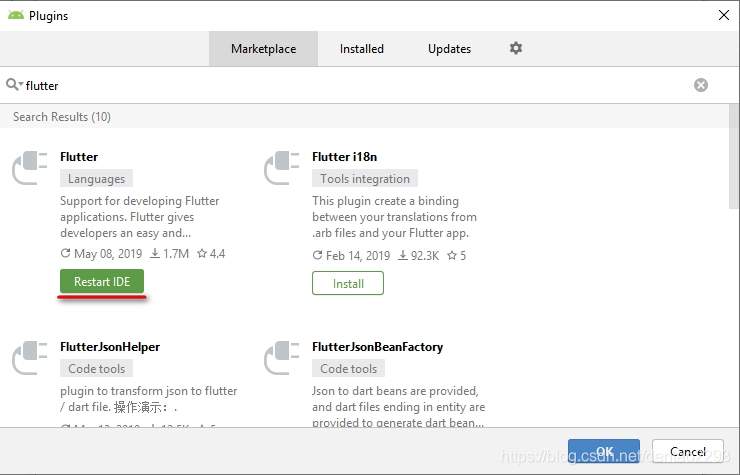Click the Flutter 4.4 star rating
Viewport: 740px width, 475px height.
point(211,254)
